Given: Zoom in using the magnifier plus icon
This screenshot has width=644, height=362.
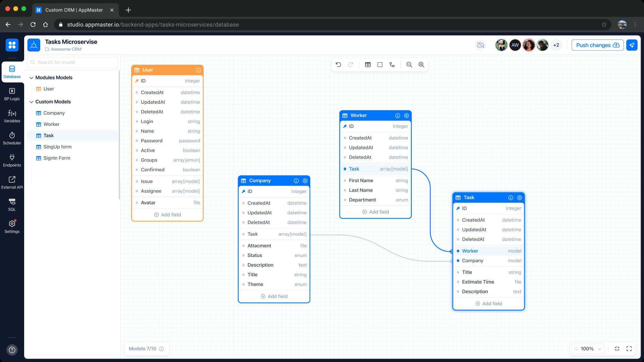Looking at the screenshot, I should click(421, 65).
